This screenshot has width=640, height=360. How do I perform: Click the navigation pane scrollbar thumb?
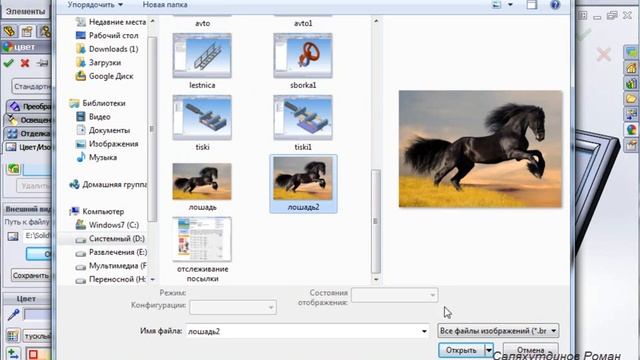click(152, 129)
